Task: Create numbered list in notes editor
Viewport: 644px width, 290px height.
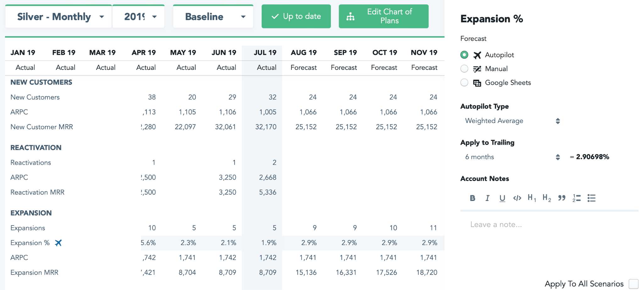Action: (576, 198)
